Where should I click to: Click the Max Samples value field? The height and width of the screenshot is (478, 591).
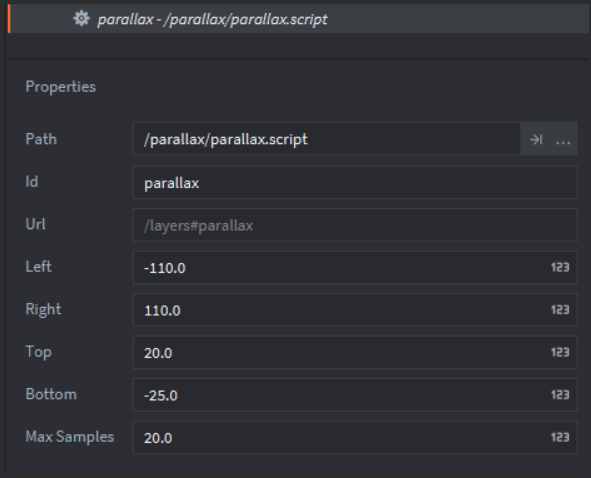point(355,438)
